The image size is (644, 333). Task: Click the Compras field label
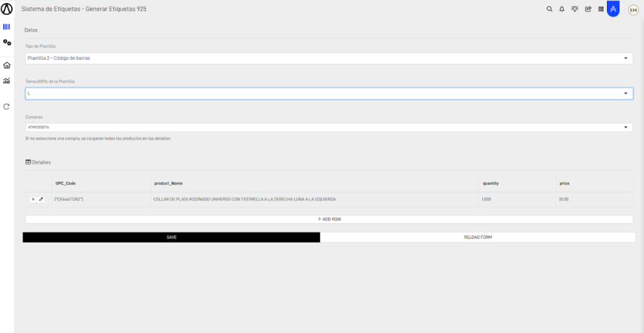point(34,117)
